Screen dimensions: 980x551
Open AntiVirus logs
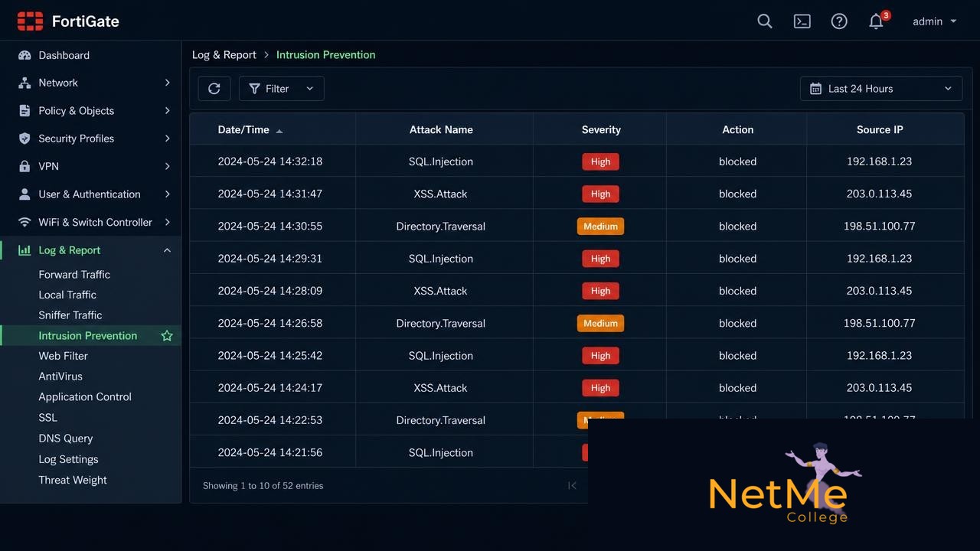click(x=60, y=377)
